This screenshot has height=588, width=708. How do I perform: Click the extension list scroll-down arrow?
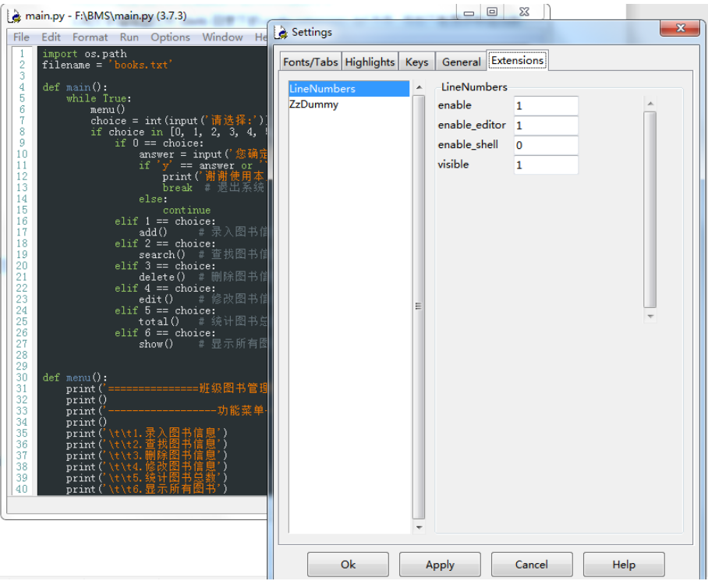tap(419, 527)
